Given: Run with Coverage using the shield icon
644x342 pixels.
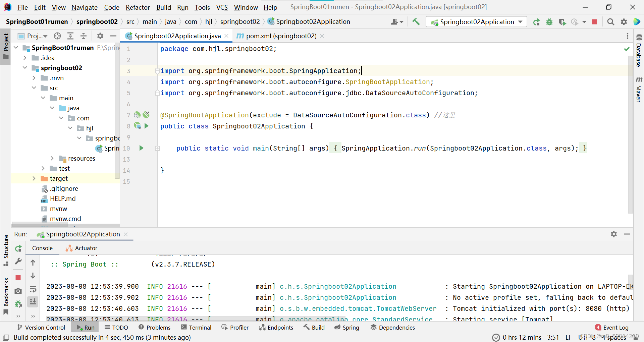Looking at the screenshot, I should tap(562, 22).
